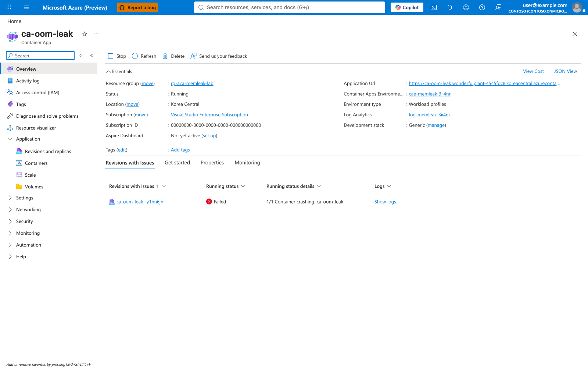Open Logs column dropdown

coord(389,186)
